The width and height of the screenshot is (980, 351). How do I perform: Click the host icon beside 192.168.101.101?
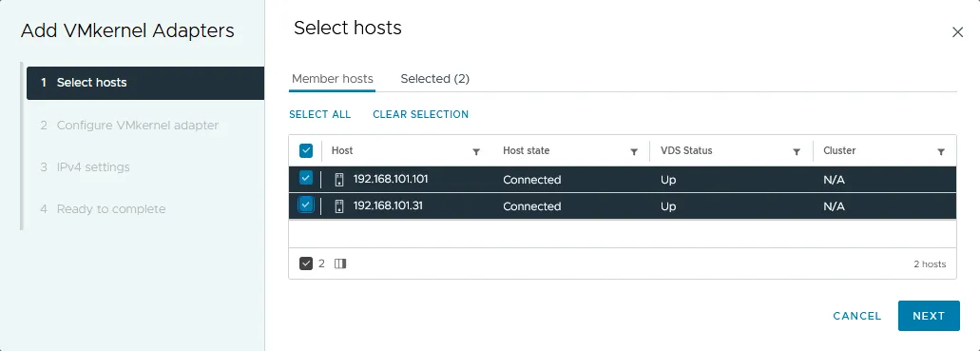[x=339, y=180]
